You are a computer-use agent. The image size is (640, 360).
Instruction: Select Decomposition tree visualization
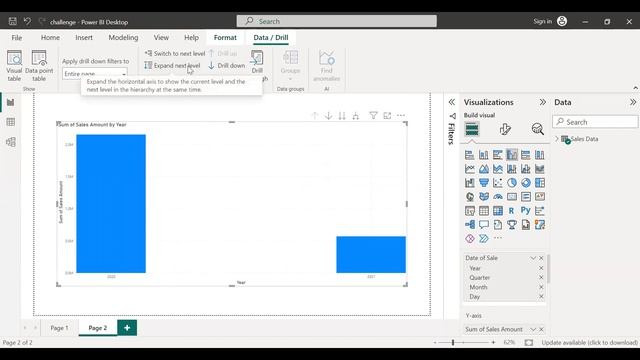470,224
